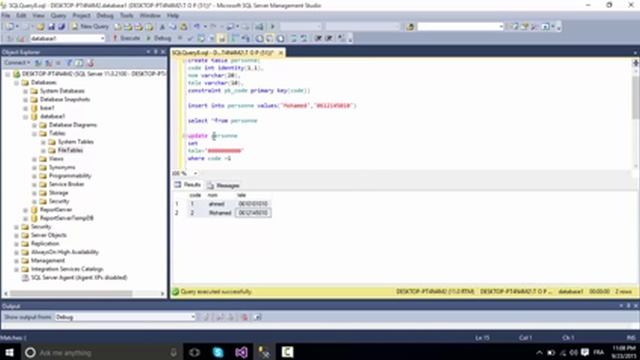This screenshot has width=640, height=360.
Task: Collapse the Tables folder node
Action: (x=34, y=133)
